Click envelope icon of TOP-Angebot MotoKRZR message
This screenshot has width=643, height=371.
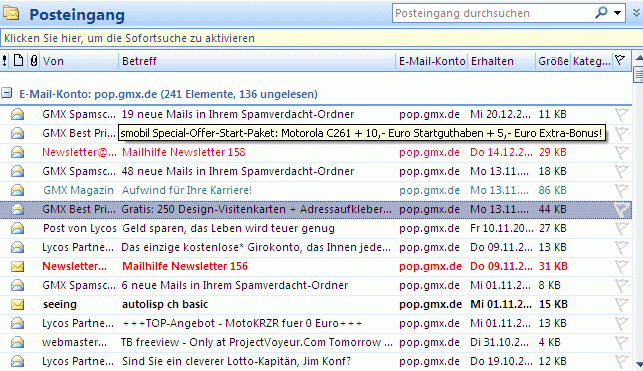tap(17, 323)
